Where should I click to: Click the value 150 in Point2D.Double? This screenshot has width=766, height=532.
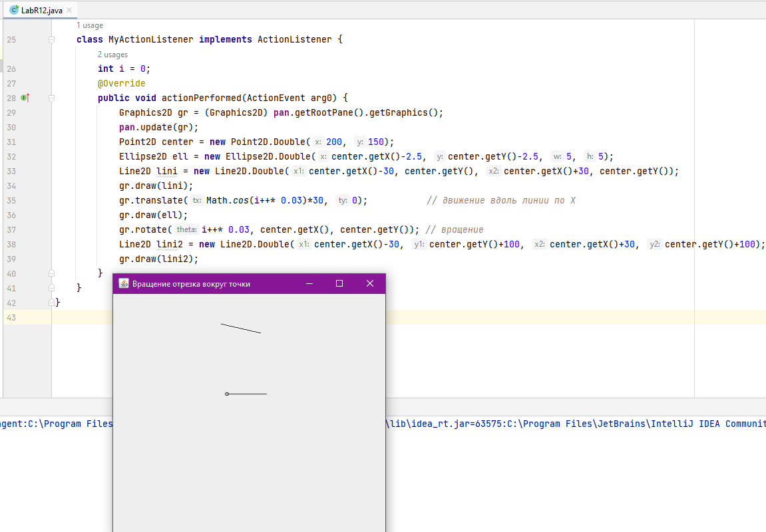point(376,142)
